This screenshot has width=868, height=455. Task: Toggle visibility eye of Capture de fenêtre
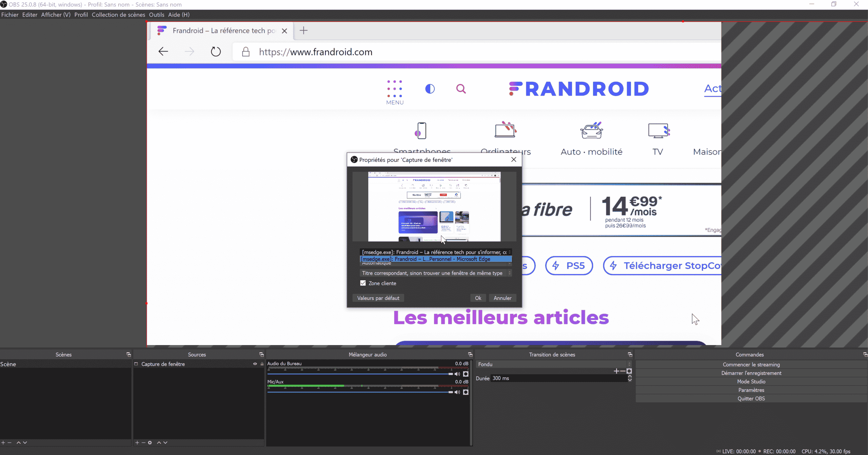point(255,364)
